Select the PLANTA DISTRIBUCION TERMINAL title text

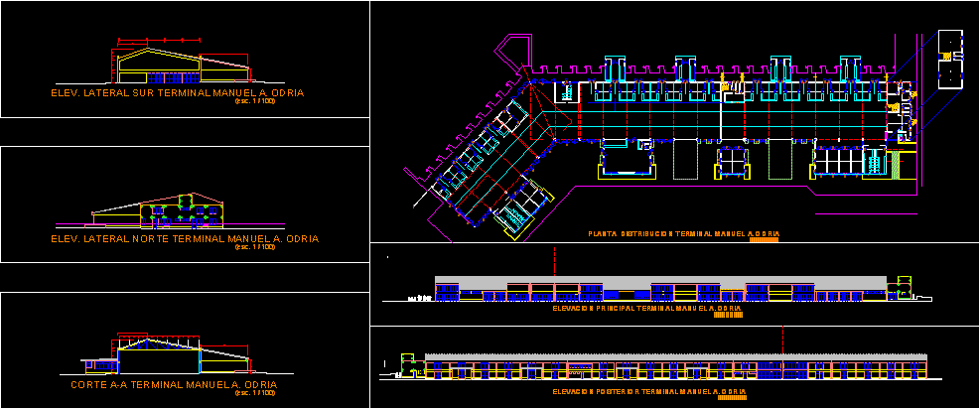tap(683, 234)
